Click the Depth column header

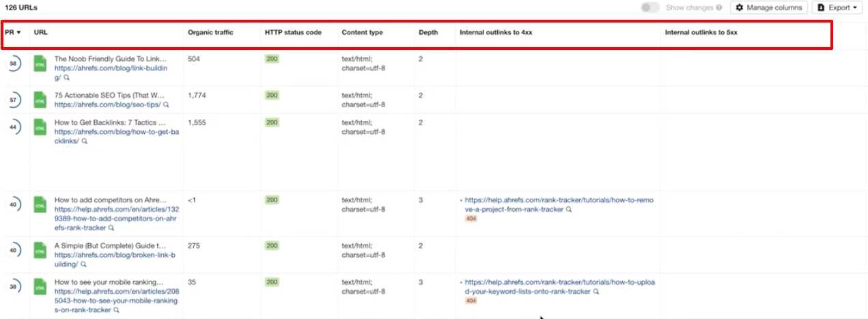click(x=428, y=32)
